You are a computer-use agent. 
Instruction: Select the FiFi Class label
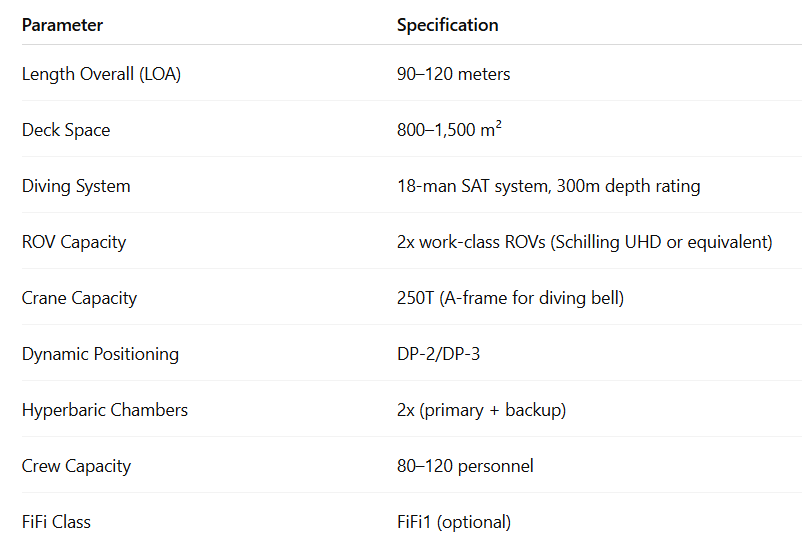tap(56, 522)
